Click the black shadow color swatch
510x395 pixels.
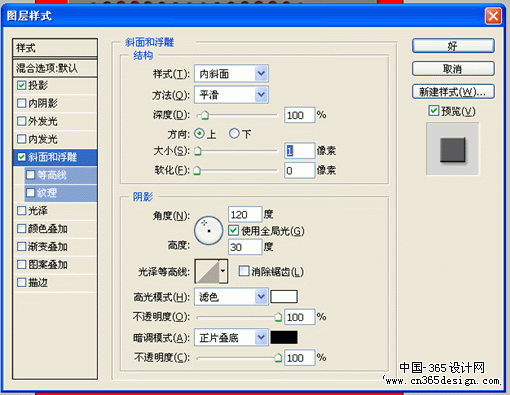284,337
